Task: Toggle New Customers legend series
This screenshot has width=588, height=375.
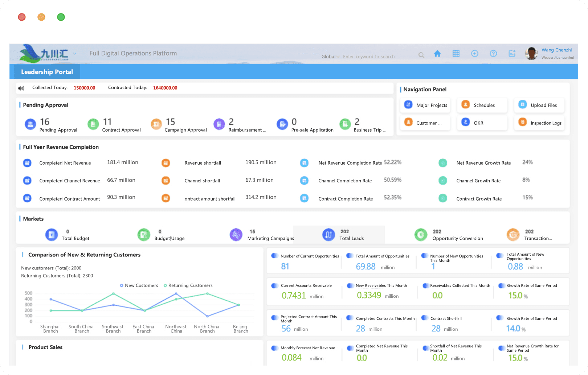Action: 139,286
